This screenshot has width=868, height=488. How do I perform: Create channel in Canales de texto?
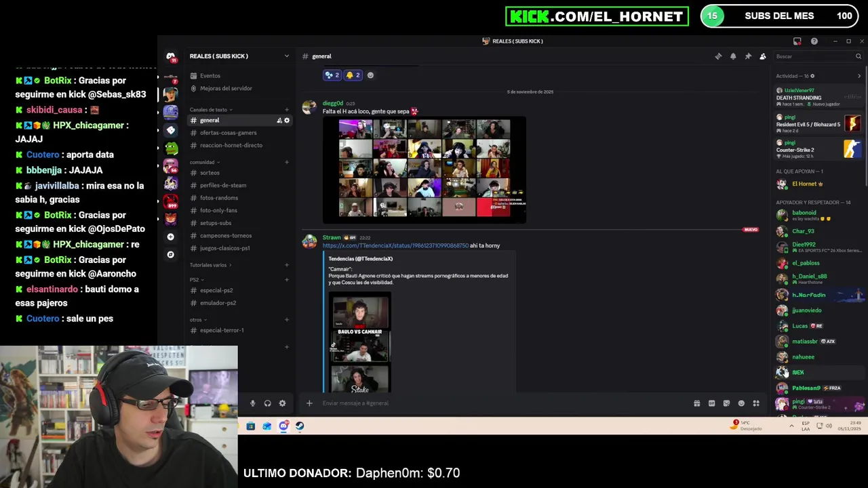287,110
